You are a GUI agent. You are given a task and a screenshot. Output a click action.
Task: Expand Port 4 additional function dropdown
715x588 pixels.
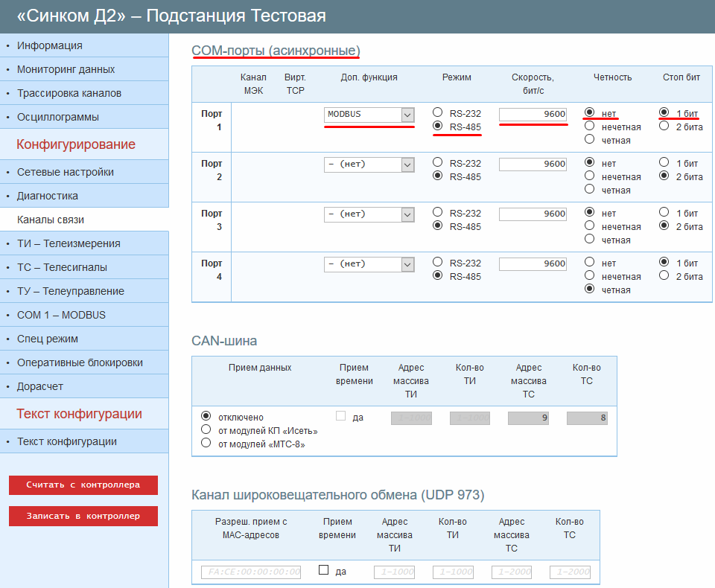[x=369, y=264]
